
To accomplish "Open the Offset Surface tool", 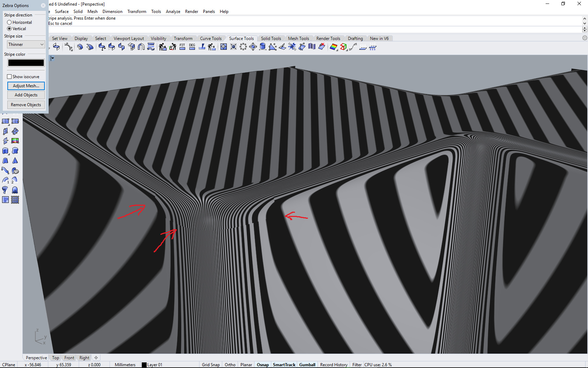I will pos(80,47).
